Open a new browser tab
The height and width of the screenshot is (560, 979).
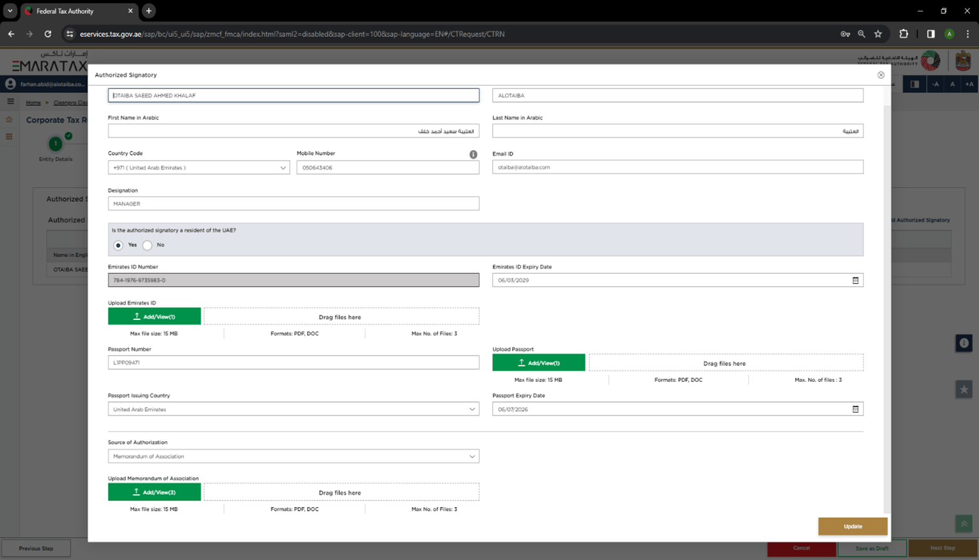click(148, 11)
